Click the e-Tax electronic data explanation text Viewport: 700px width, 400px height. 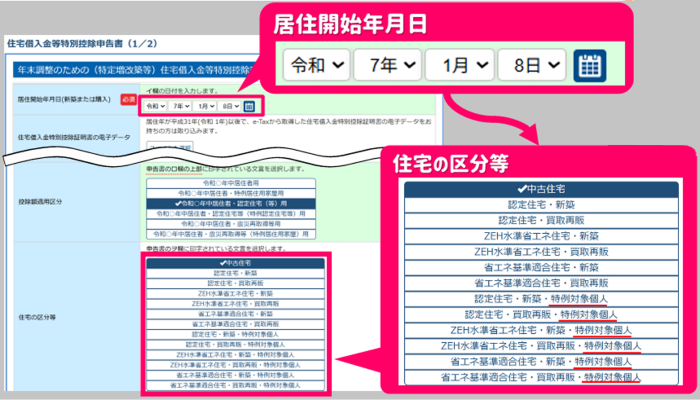(x=288, y=126)
